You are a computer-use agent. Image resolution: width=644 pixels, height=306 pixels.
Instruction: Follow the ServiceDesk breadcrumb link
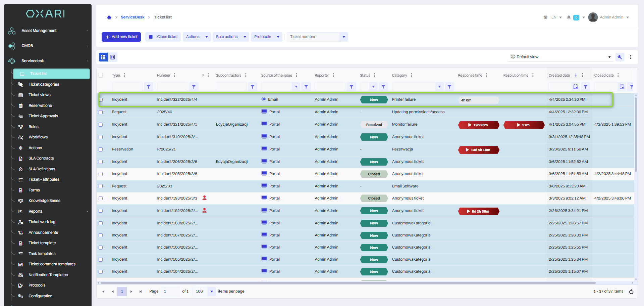tap(132, 17)
